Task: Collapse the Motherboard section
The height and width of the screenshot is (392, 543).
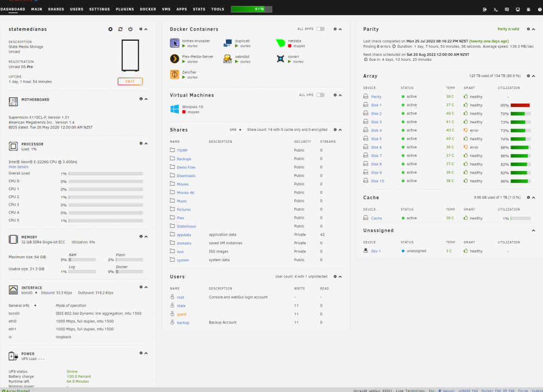Action: click(x=146, y=99)
